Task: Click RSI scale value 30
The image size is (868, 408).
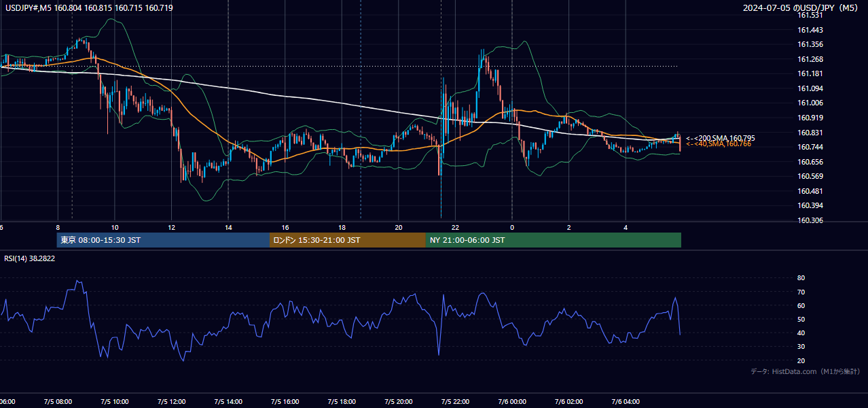Action: click(x=801, y=346)
